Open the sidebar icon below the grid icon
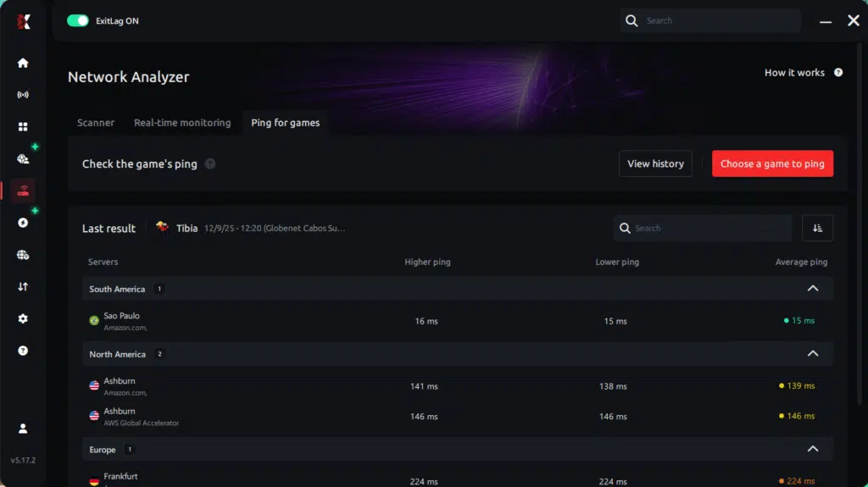Screen dimensions: 868x487 click(23, 159)
